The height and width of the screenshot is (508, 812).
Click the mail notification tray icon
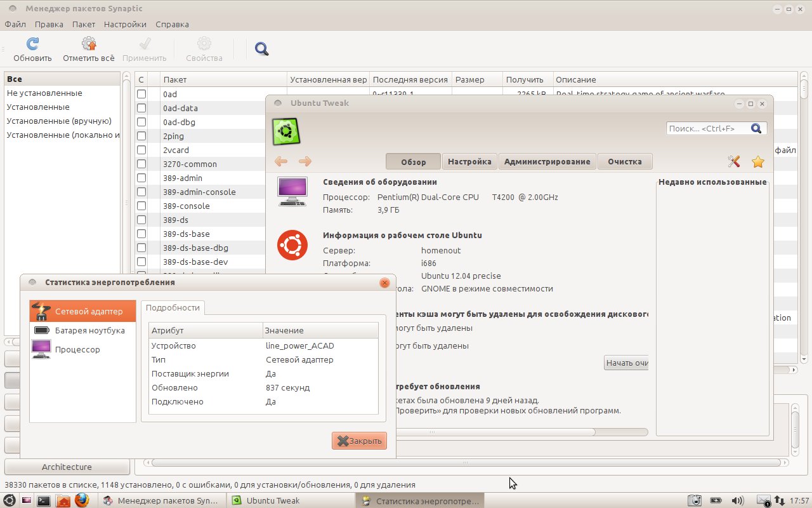point(764,501)
